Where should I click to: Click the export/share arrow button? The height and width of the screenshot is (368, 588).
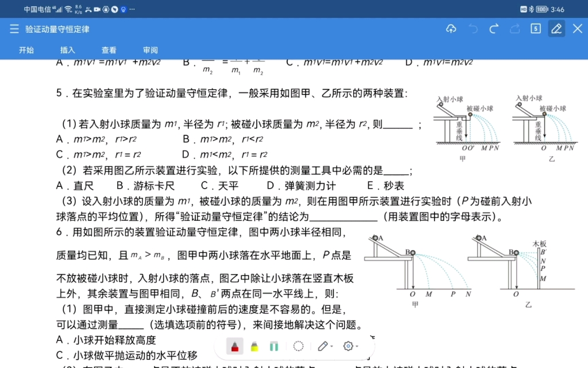pyautogui.click(x=514, y=28)
